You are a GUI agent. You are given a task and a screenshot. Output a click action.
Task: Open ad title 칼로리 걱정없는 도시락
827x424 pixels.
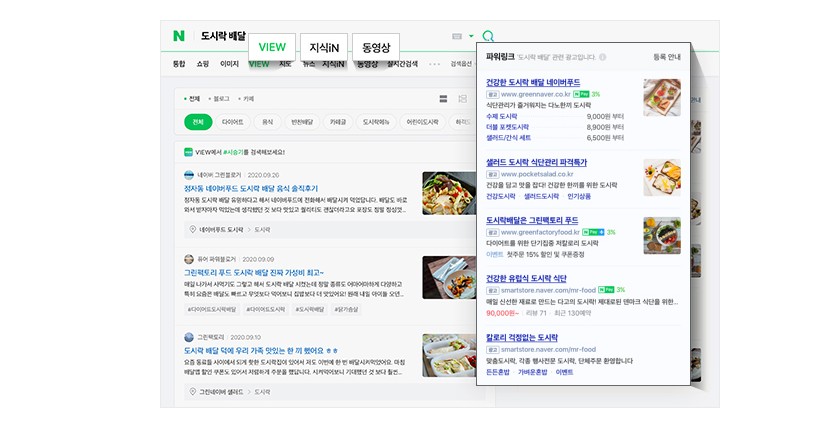pos(522,338)
